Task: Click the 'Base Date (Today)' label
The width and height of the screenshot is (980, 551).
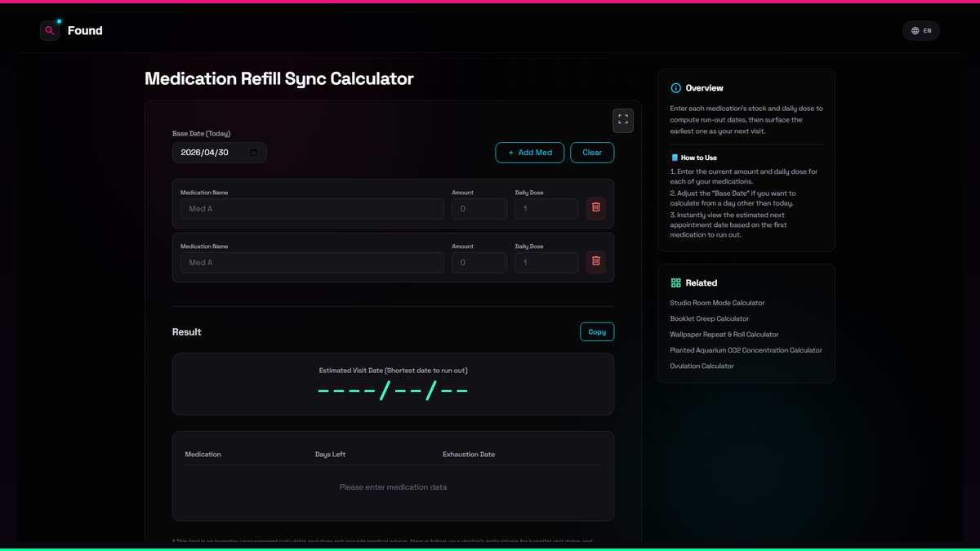Action: 201,134
